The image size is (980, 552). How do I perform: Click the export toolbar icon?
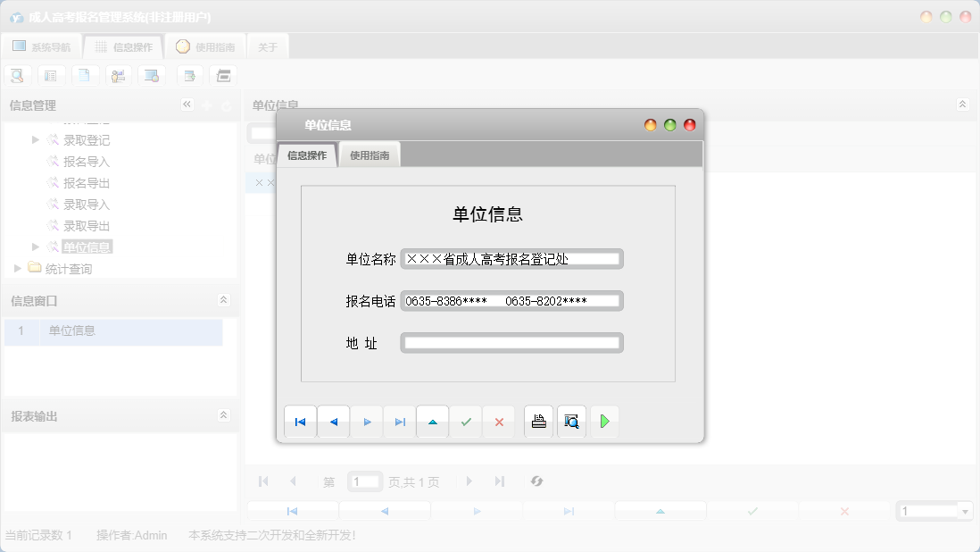(190, 76)
